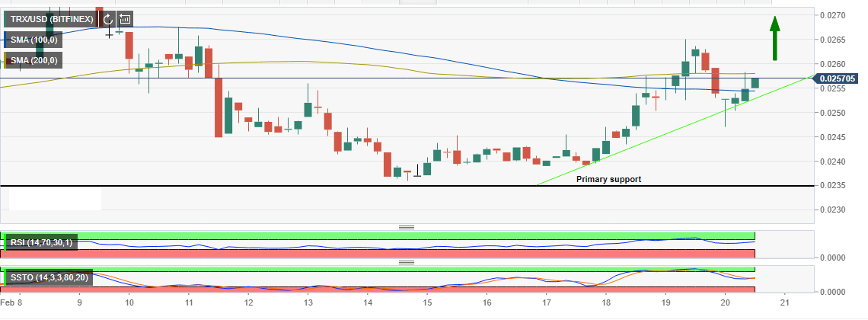Click the Primary support text label

pos(608,179)
